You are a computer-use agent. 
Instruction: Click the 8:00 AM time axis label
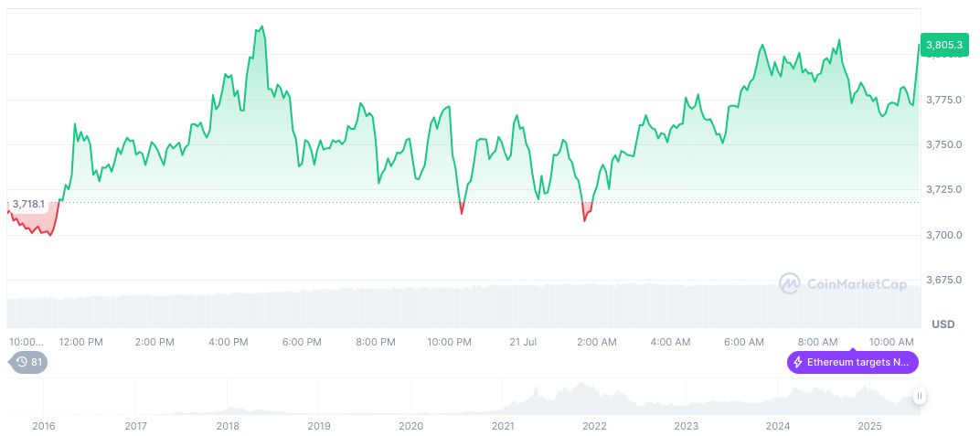tap(817, 342)
